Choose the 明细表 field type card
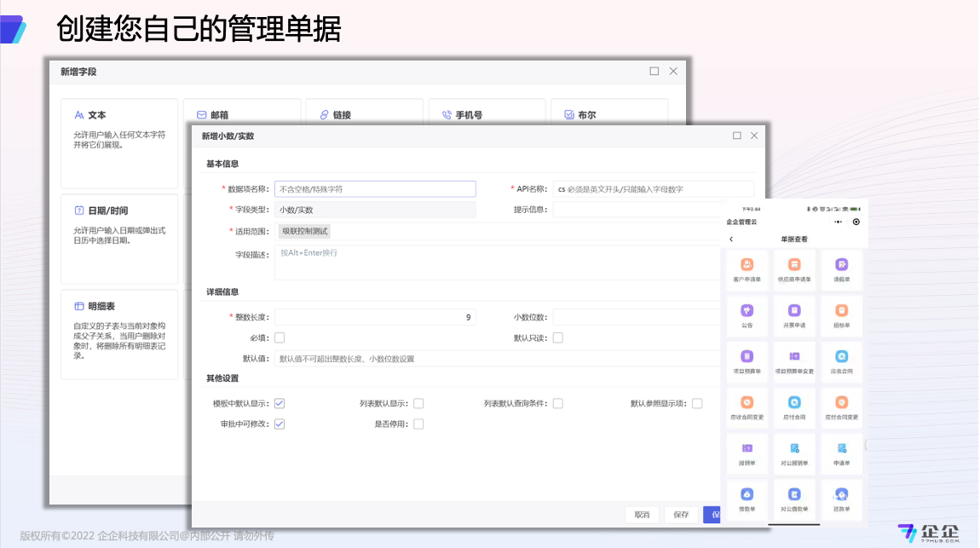 click(x=119, y=334)
